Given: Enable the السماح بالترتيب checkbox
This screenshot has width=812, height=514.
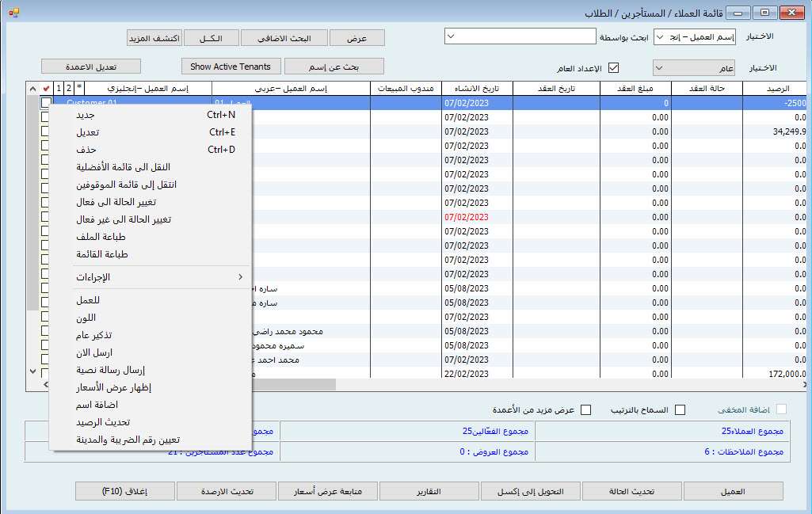Looking at the screenshot, I should (679, 409).
